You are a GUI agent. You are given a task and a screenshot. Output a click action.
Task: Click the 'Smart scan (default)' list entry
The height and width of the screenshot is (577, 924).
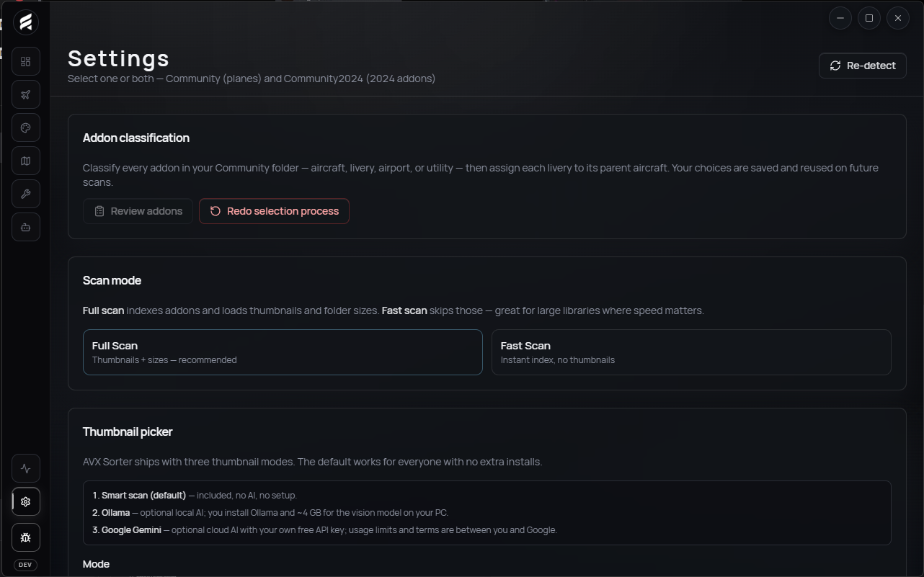pos(195,495)
